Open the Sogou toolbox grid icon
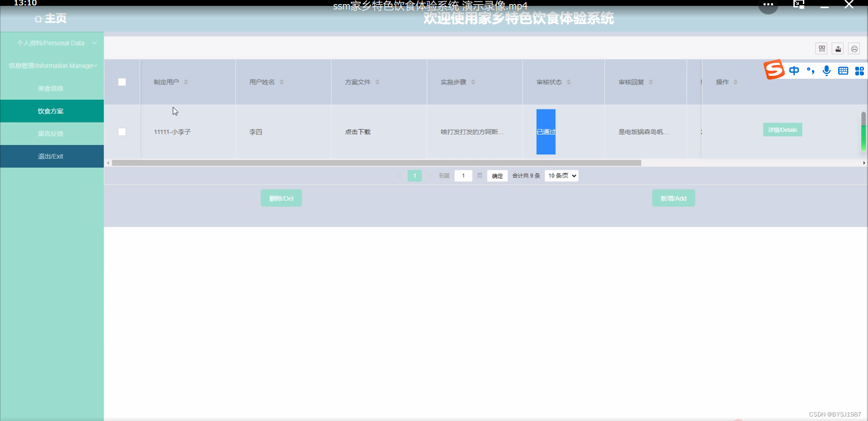 pos(859,71)
